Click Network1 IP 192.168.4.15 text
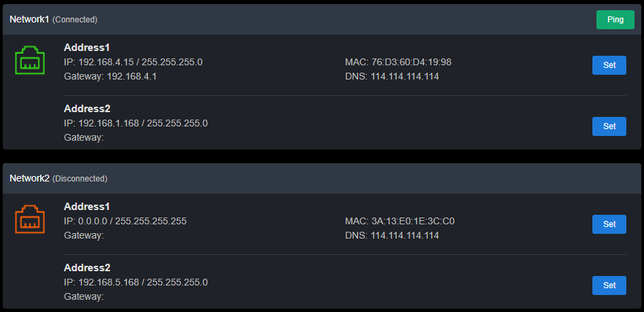The width and height of the screenshot is (644, 312). coord(133,63)
